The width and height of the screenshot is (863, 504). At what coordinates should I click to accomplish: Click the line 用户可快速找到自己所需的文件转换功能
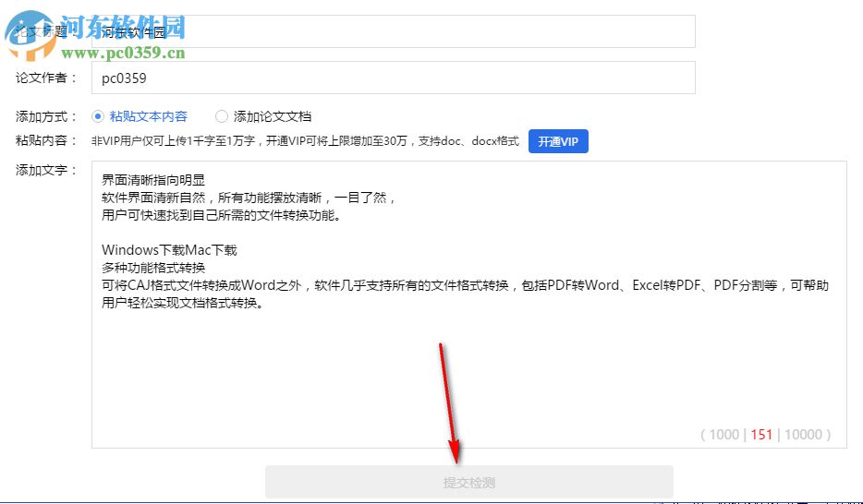[x=221, y=215]
